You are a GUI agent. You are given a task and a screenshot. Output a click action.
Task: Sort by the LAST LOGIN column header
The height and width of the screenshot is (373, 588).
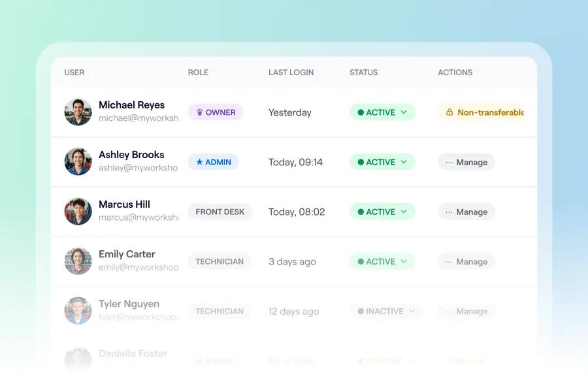(x=291, y=73)
